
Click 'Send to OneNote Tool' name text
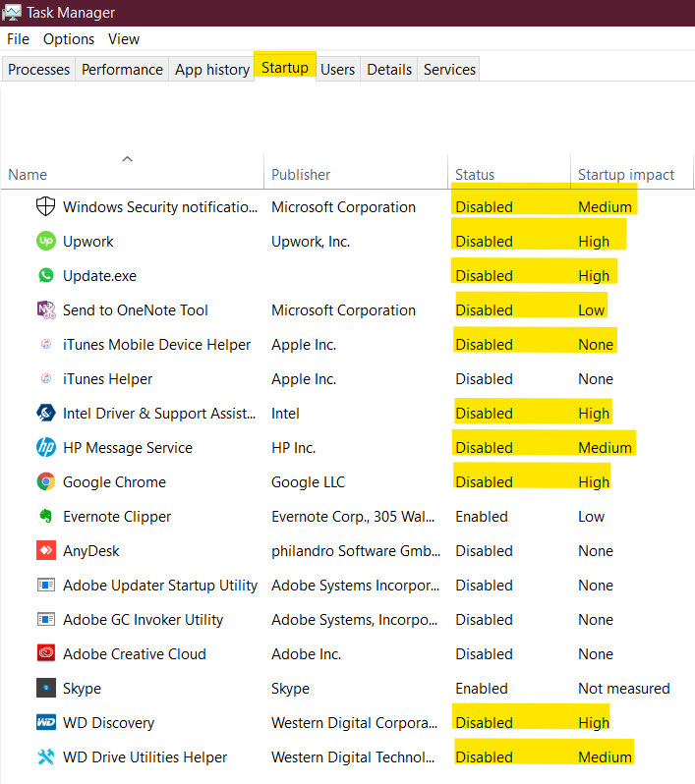point(135,310)
